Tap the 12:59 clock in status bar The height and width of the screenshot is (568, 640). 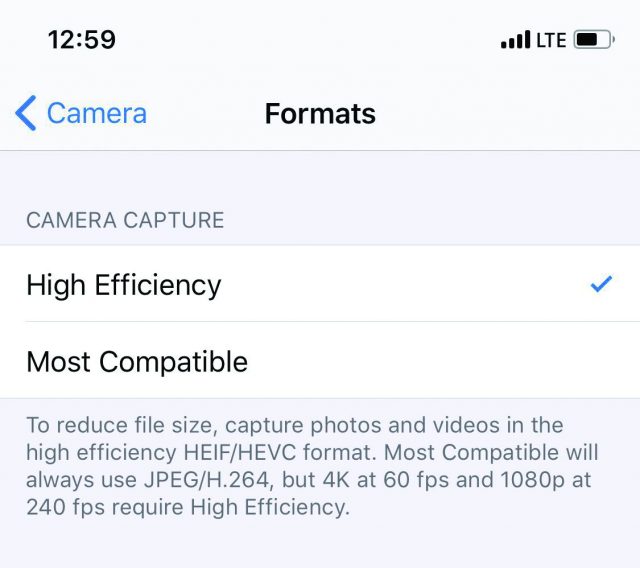tap(82, 40)
